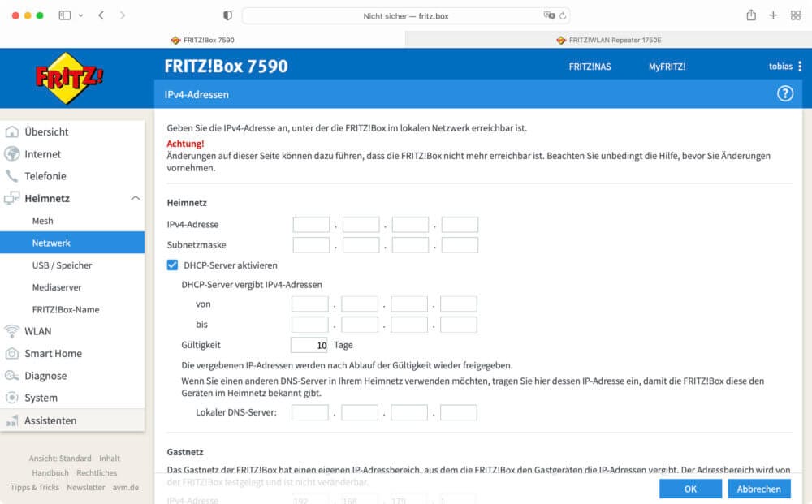Screen dimensions: 812x504
Task: Click the Telefonie phone icon
Action: point(11,176)
